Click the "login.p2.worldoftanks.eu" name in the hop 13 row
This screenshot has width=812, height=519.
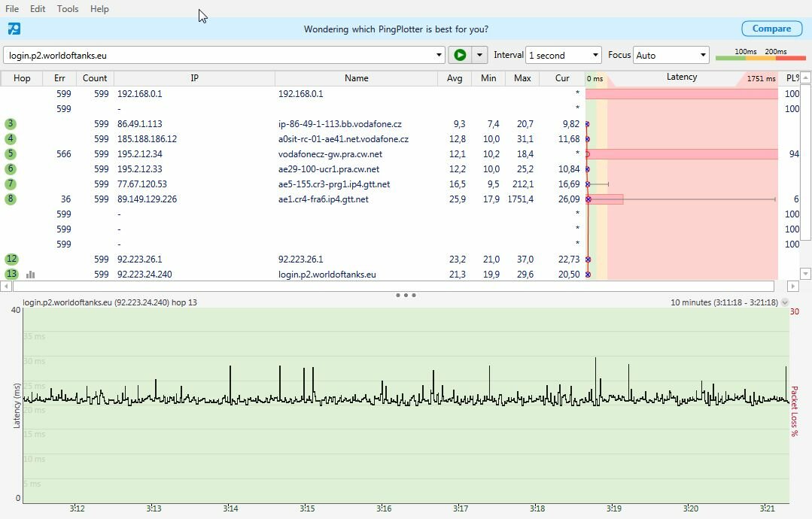tap(327, 274)
